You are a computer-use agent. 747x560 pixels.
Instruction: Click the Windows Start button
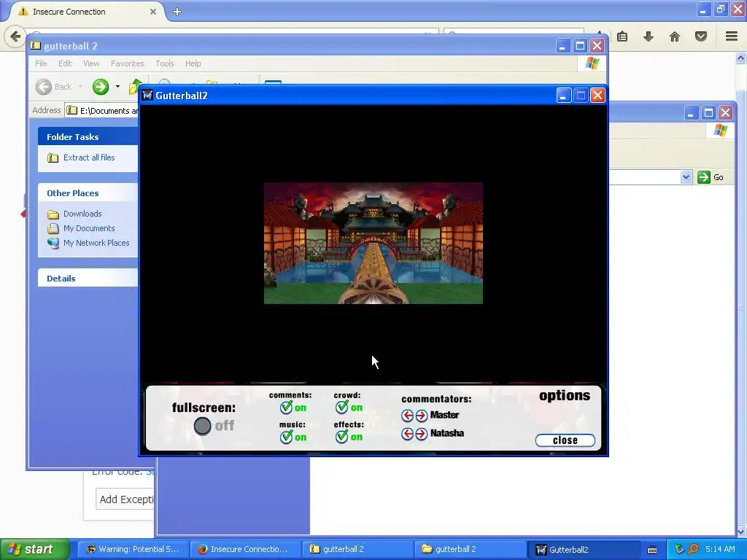(34, 549)
